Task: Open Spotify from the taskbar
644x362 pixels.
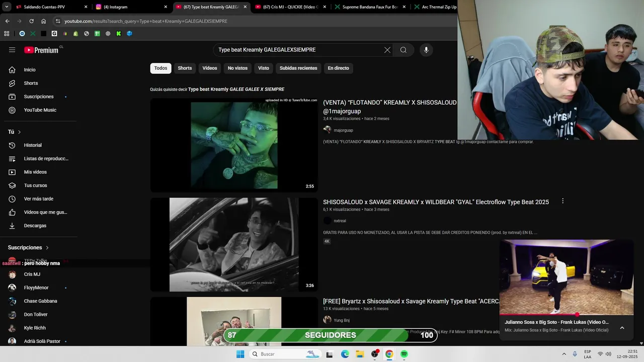Action: (404, 354)
